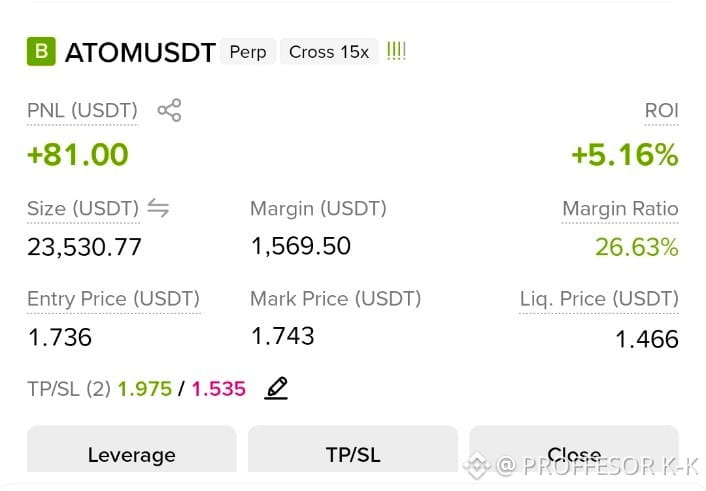Click the Binance logo watermark

[478, 465]
